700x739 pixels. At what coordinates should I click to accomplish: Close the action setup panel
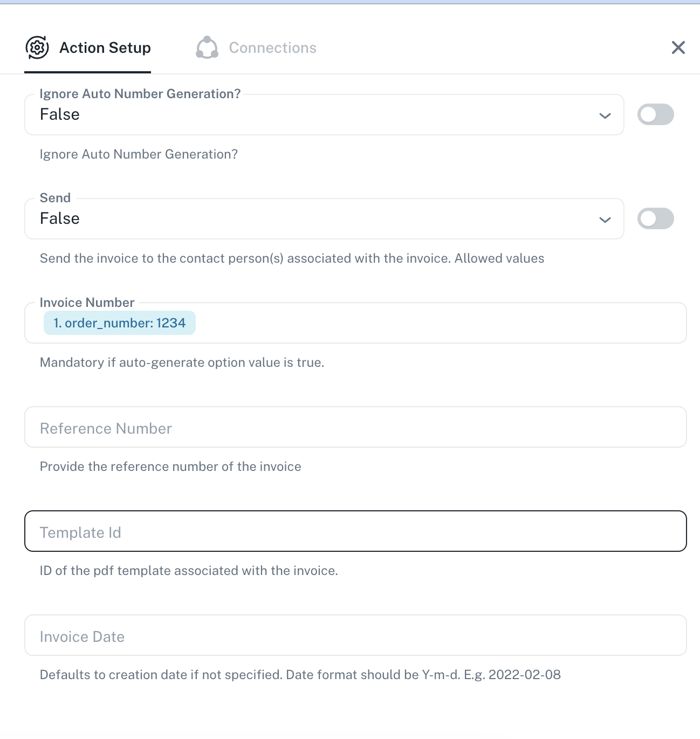678,47
